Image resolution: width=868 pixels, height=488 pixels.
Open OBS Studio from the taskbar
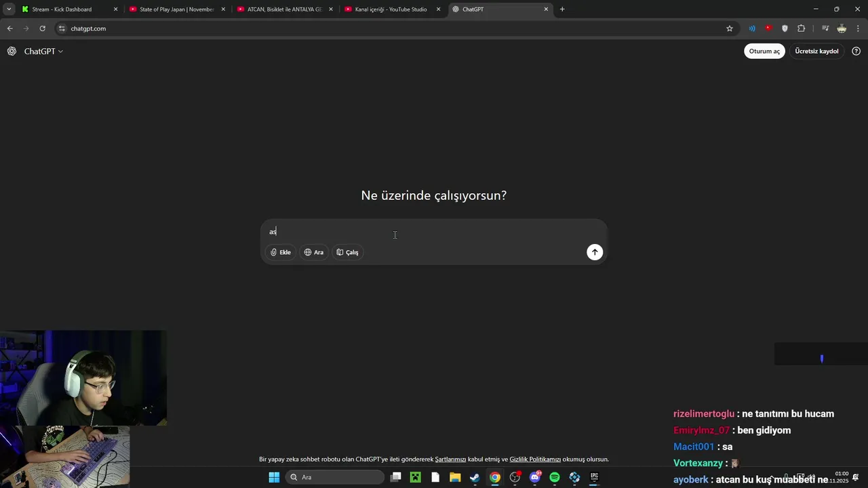(515, 477)
